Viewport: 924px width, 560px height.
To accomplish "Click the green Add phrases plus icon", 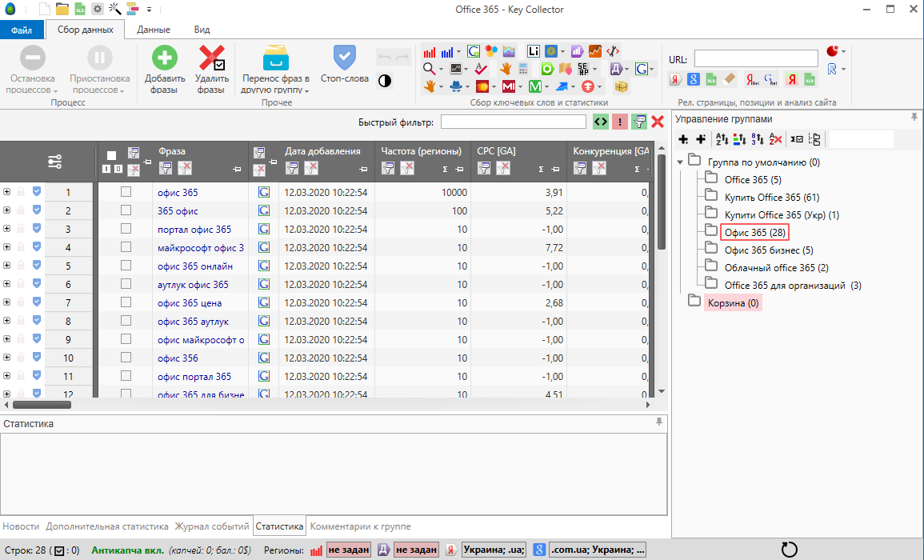I will tap(165, 58).
